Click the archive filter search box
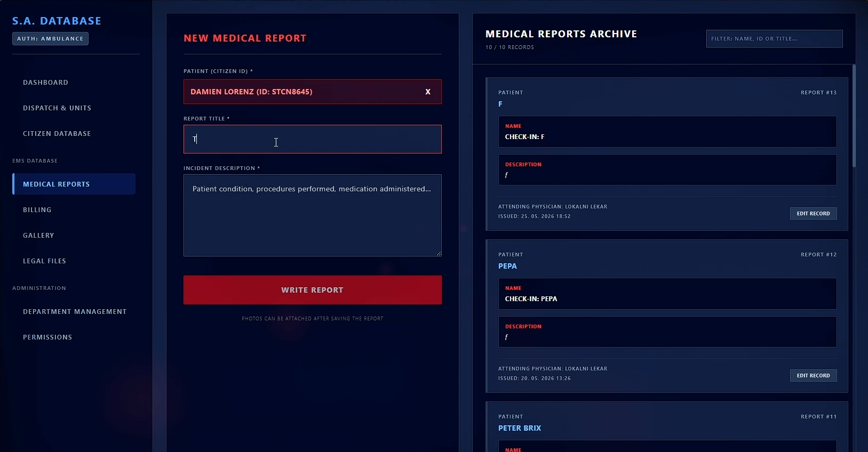The width and height of the screenshot is (868, 452). (x=775, y=38)
